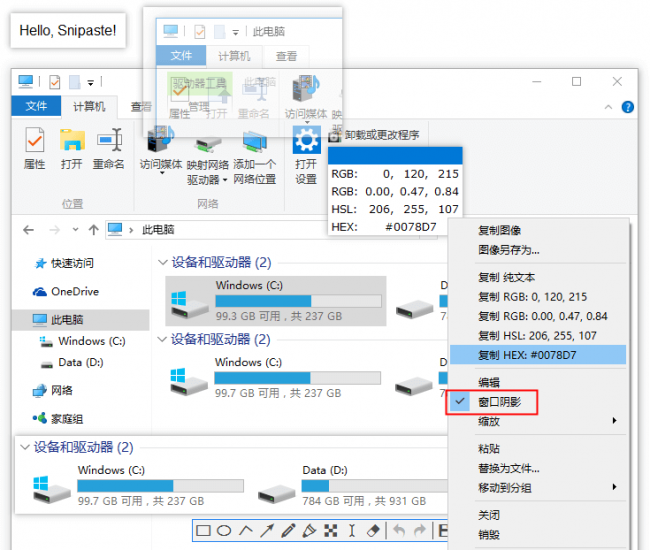Select the text annotation tool
The height and width of the screenshot is (550, 650).
coord(352,531)
